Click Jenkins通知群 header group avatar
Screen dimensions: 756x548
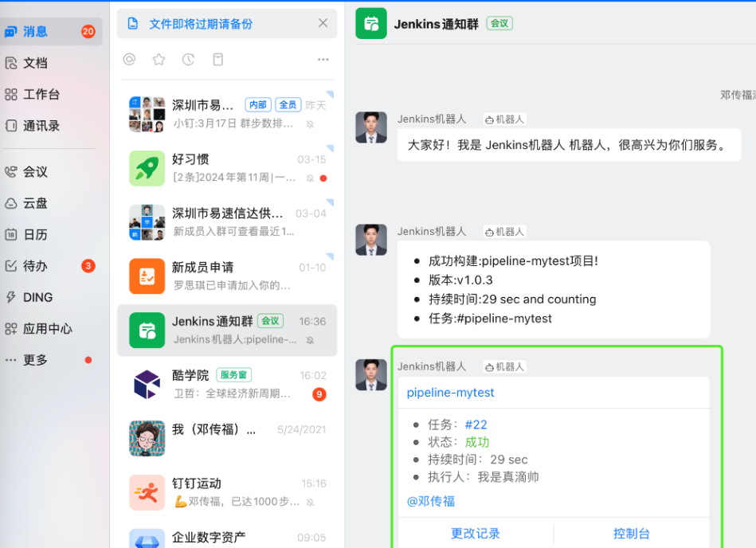click(370, 23)
